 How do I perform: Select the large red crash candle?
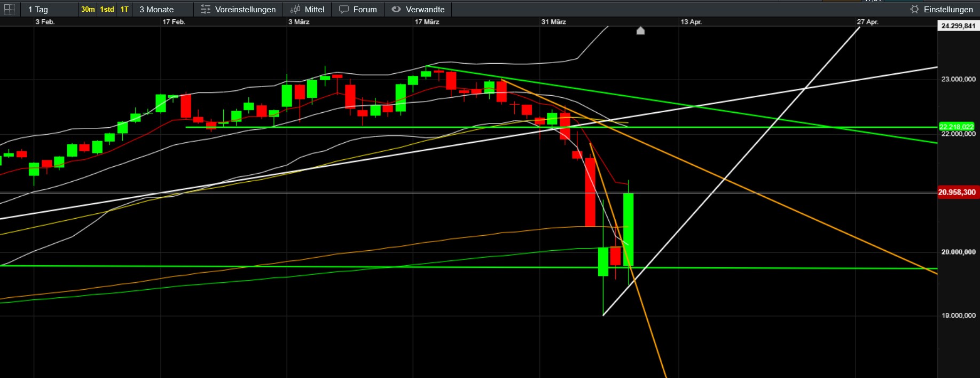pos(590,192)
